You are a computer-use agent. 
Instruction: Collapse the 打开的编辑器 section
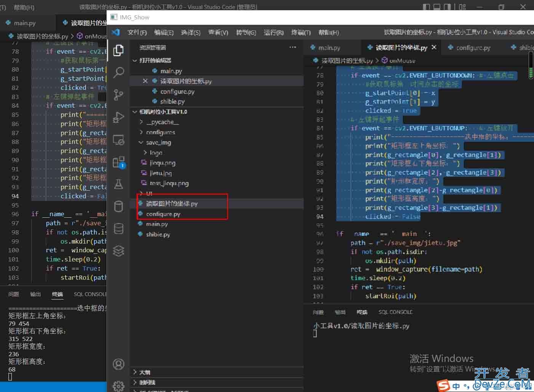[x=134, y=61]
